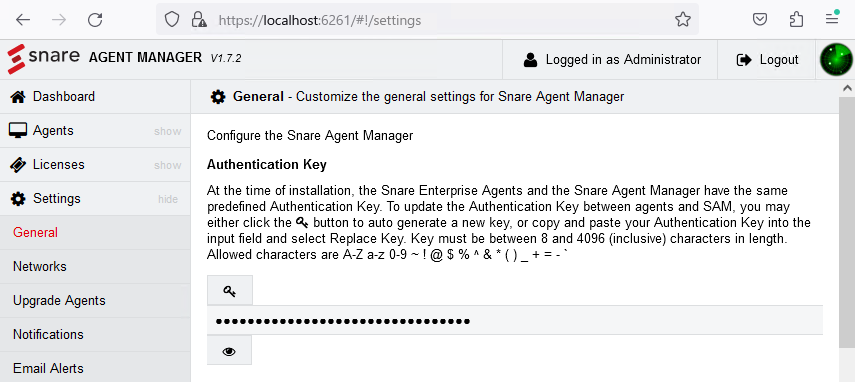Open the browser hamburger menu
Viewport: 855px width, 382px height.
coord(832,19)
